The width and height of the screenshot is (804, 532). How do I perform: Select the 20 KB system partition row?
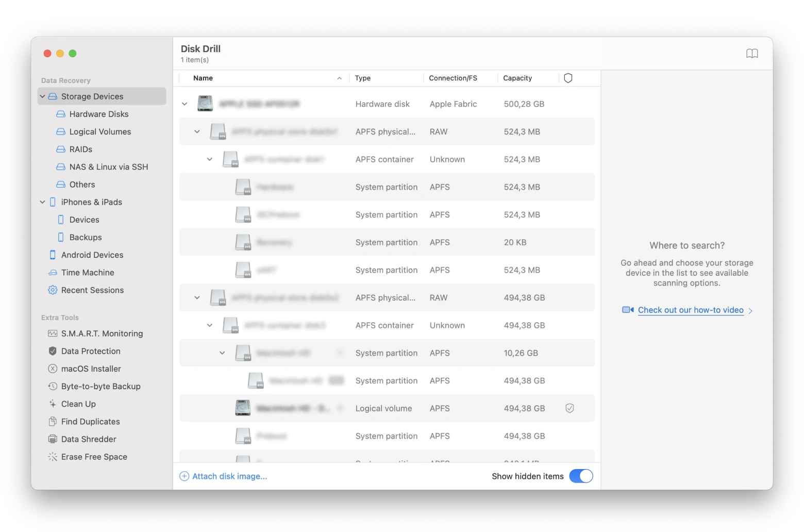tap(387, 242)
